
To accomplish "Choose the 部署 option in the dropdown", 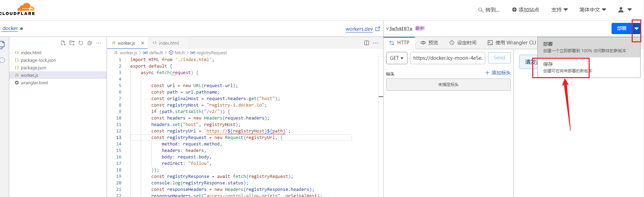I will coord(589,47).
